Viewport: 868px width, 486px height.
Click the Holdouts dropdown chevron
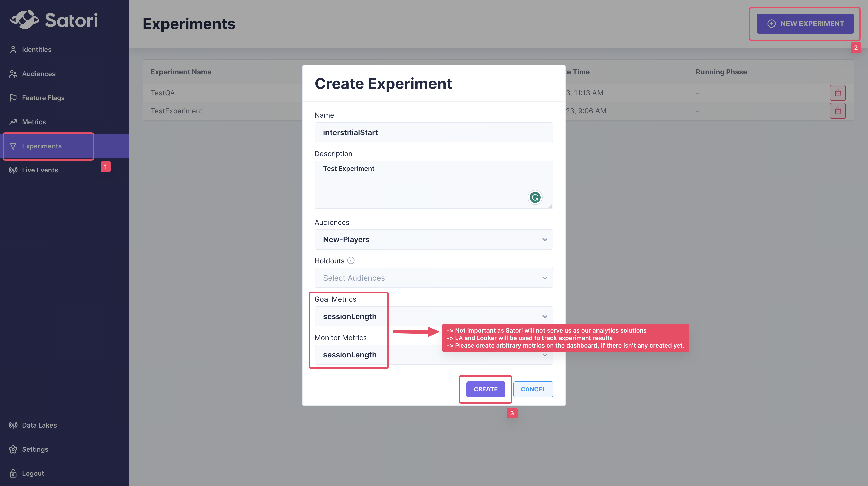[545, 278]
